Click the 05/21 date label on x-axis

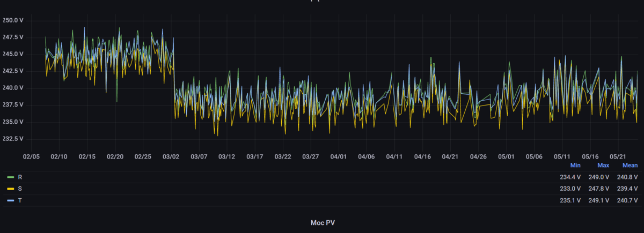[x=618, y=157]
